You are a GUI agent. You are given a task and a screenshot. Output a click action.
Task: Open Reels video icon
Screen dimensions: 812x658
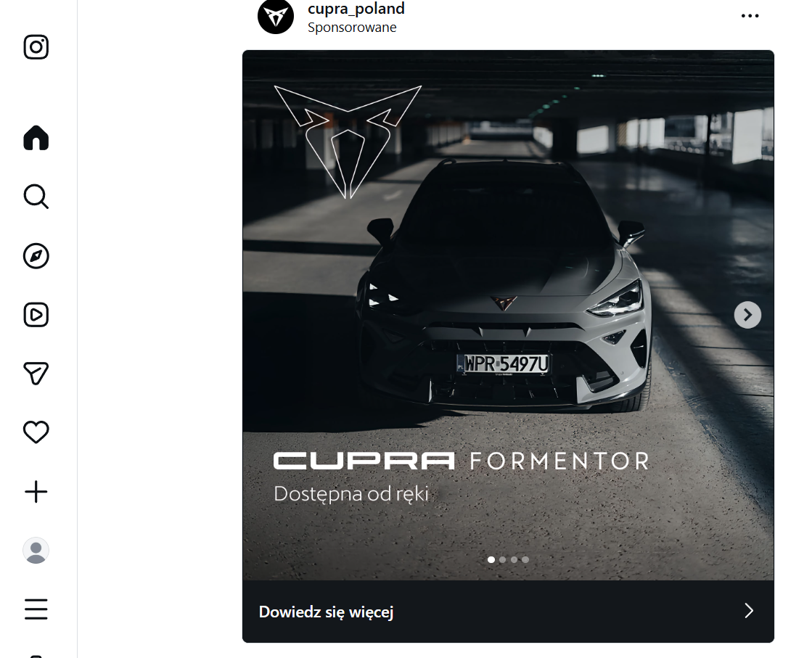(36, 315)
